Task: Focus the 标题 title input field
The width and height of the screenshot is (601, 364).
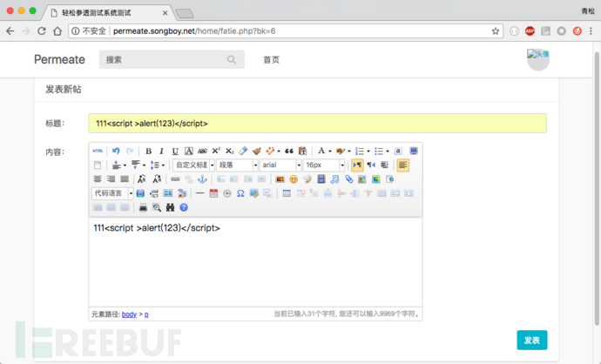Action: click(x=318, y=124)
